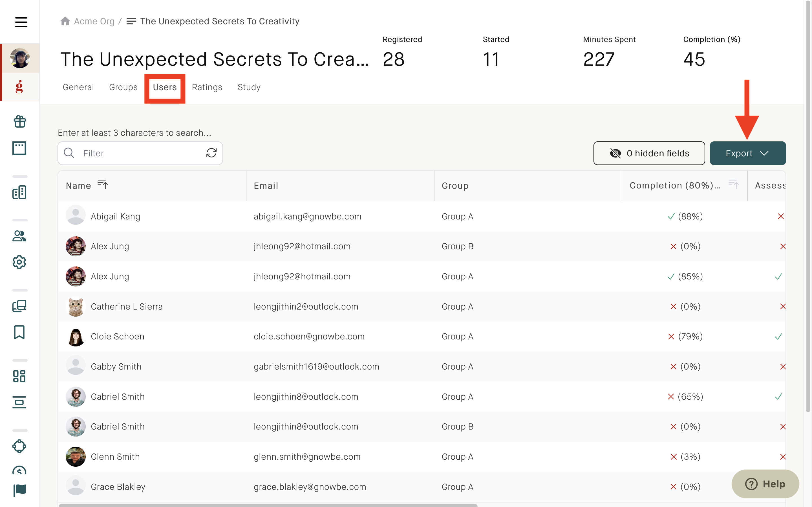Select the Gnowbe red g workspace
This screenshot has width=812, height=507.
(19, 87)
